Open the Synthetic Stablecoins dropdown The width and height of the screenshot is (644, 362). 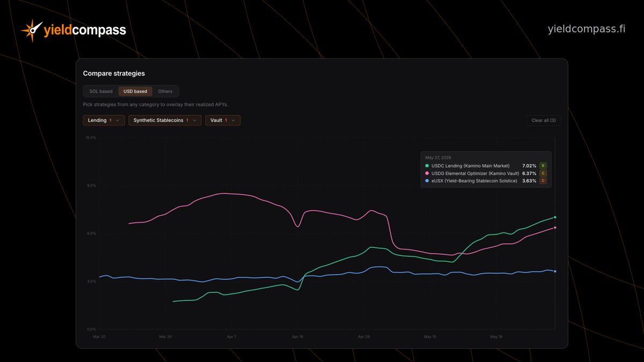[165, 121]
